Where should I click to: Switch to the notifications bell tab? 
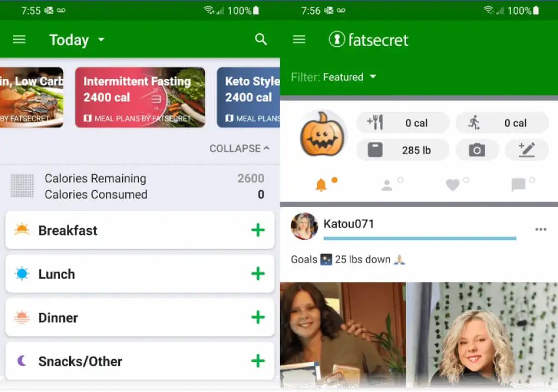click(x=322, y=185)
